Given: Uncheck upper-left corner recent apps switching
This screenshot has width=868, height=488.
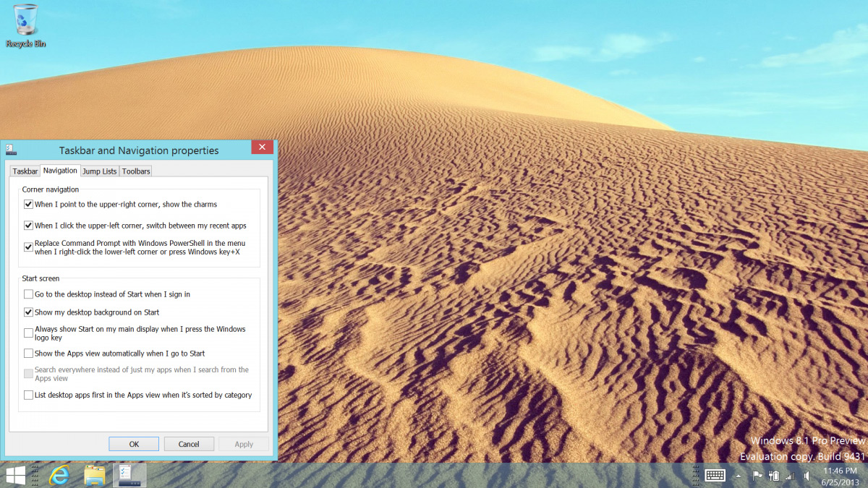Looking at the screenshot, I should pyautogui.click(x=28, y=226).
